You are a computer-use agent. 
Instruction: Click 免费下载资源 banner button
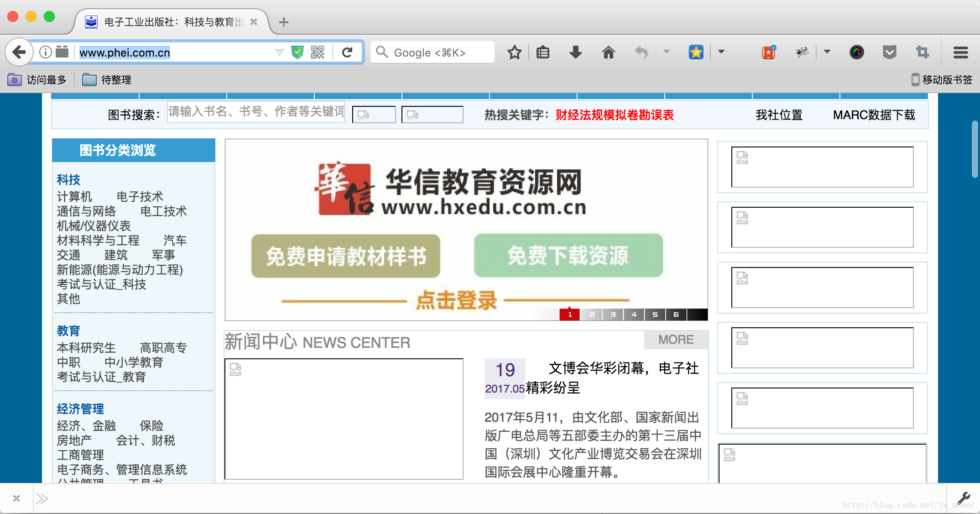point(568,256)
